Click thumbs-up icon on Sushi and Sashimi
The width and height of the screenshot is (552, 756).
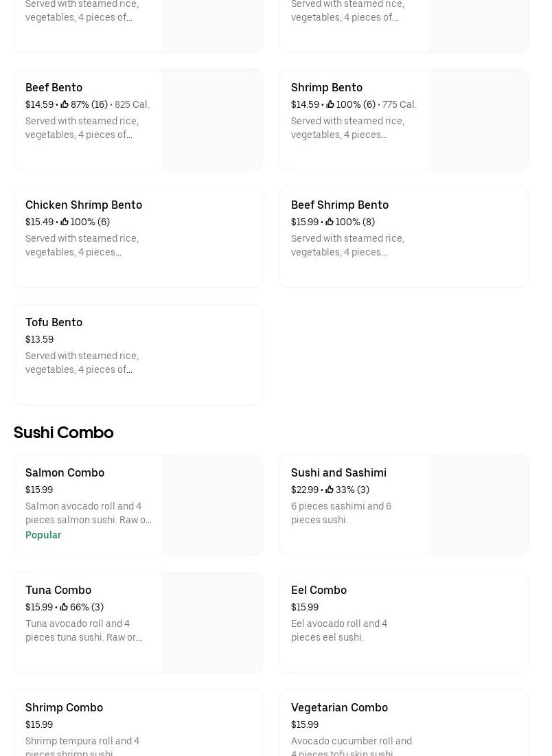[330, 490]
